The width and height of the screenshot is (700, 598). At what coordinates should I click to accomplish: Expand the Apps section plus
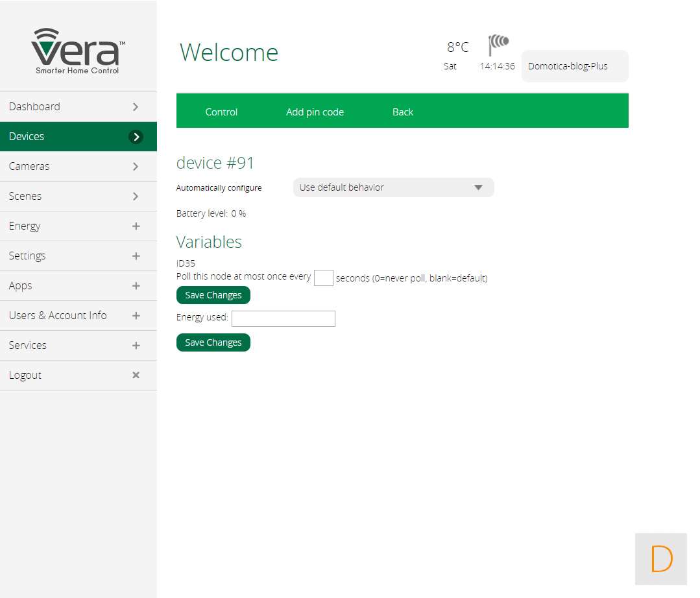[x=136, y=286]
